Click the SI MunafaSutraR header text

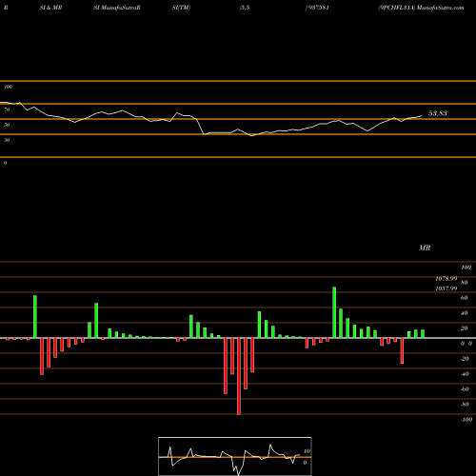117,8
